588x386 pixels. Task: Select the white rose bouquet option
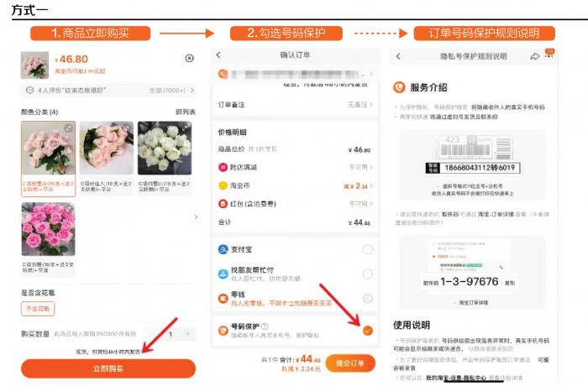pos(165,158)
